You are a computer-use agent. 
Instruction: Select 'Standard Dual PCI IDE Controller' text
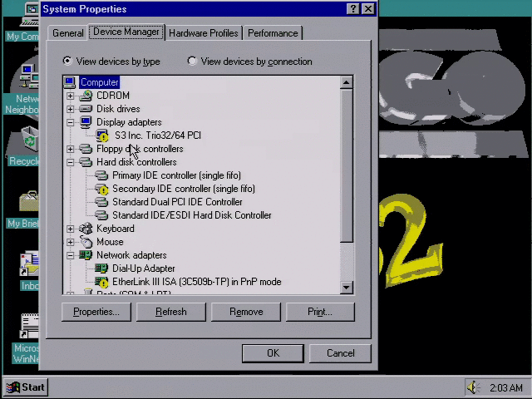(x=177, y=202)
